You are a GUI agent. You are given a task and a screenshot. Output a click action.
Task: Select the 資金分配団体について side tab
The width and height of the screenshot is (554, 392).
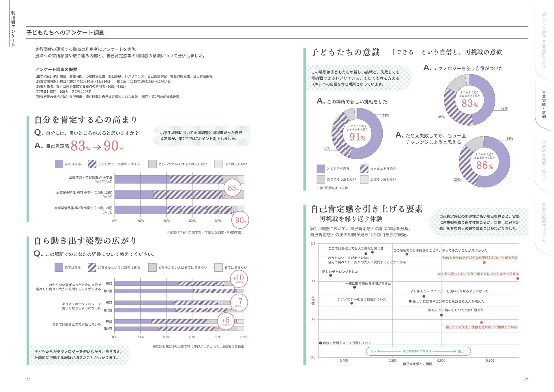544,223
